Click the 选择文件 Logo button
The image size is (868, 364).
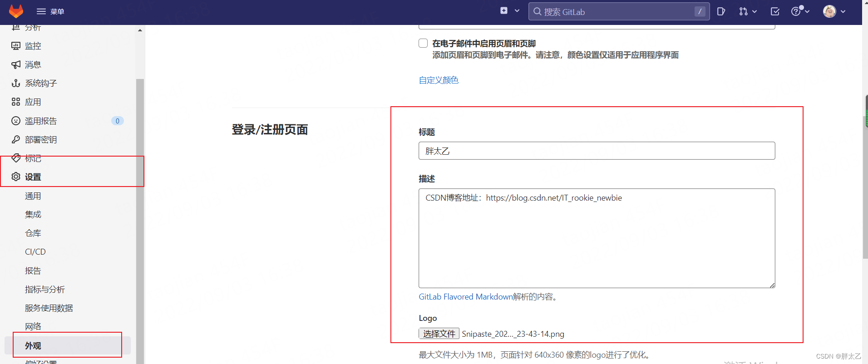click(x=439, y=334)
